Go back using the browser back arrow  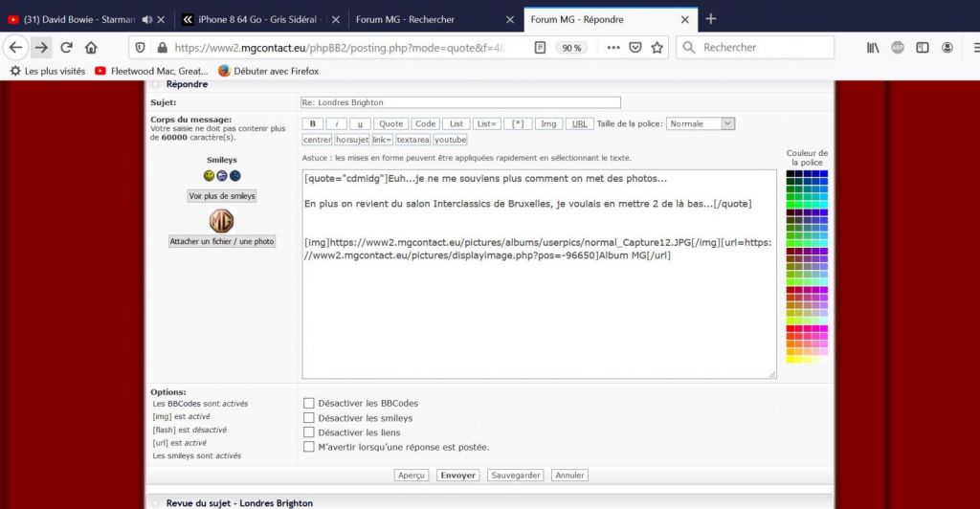coord(15,48)
